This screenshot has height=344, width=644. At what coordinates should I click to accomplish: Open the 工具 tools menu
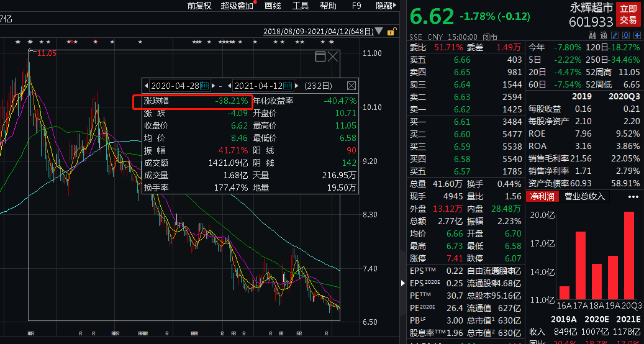[x=301, y=6]
